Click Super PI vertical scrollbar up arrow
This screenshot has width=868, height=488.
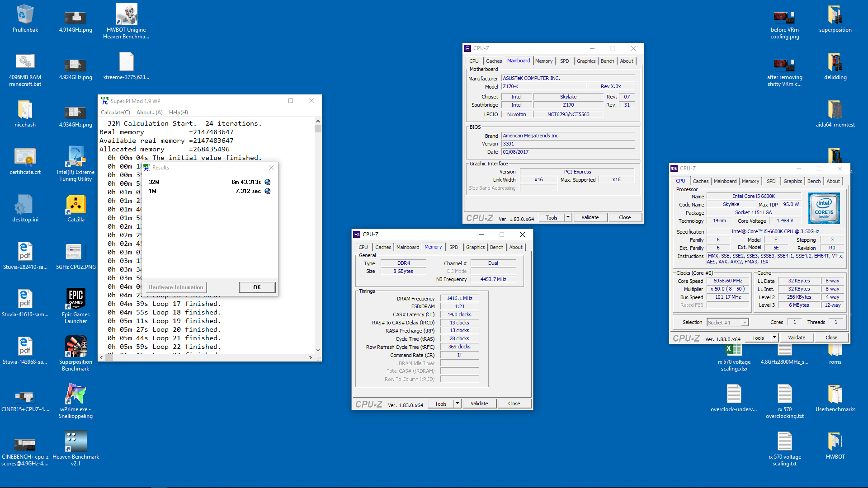point(318,121)
